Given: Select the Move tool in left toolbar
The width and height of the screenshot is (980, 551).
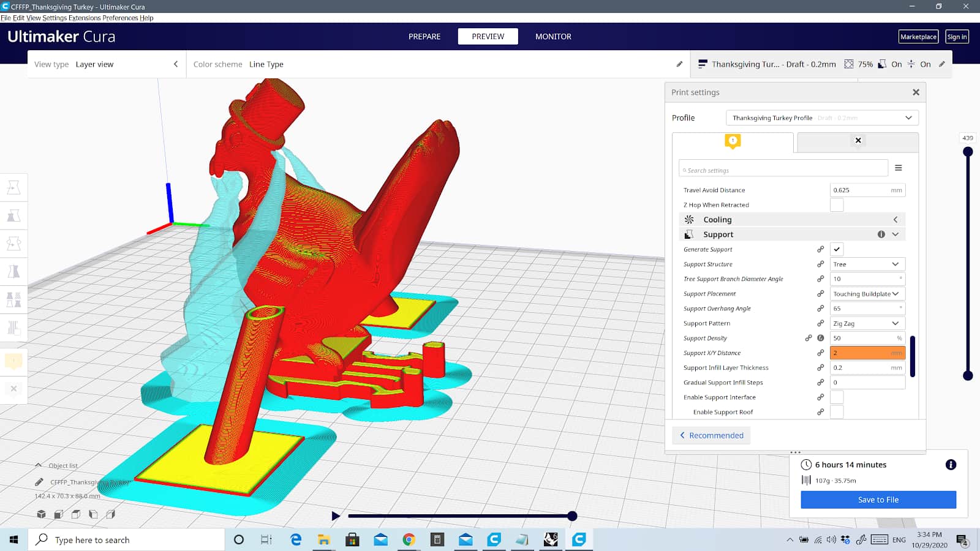Looking at the screenshot, I should point(13,187).
